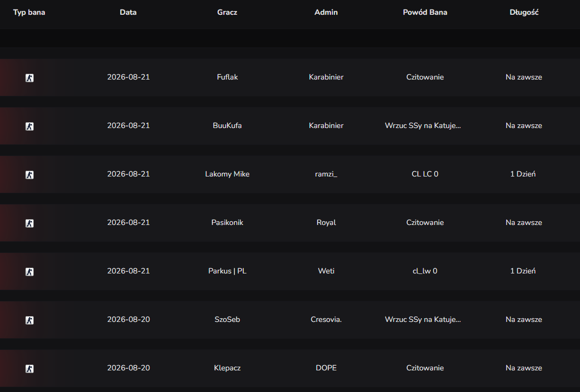Screen dimensions: 580x392
Task: Click the ban type icon in Parkus | PL row
Action: tap(30, 271)
